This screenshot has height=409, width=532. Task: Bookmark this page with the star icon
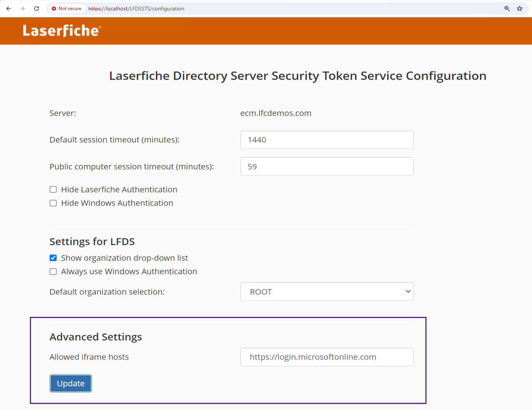click(520, 9)
